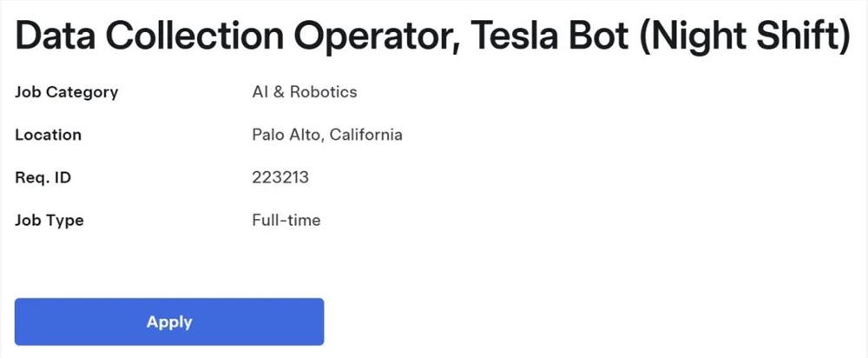Click the blue Apply button
Screen dimensions: 868x358
tap(169, 322)
